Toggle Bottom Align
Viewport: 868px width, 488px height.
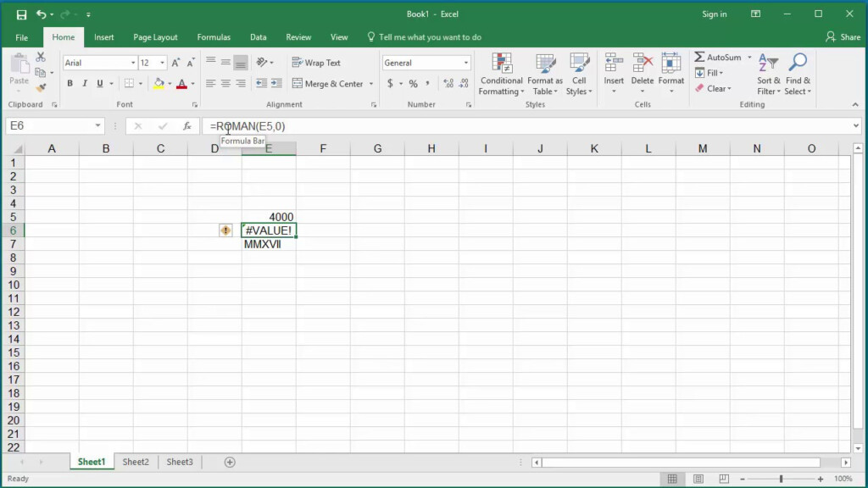tap(240, 63)
